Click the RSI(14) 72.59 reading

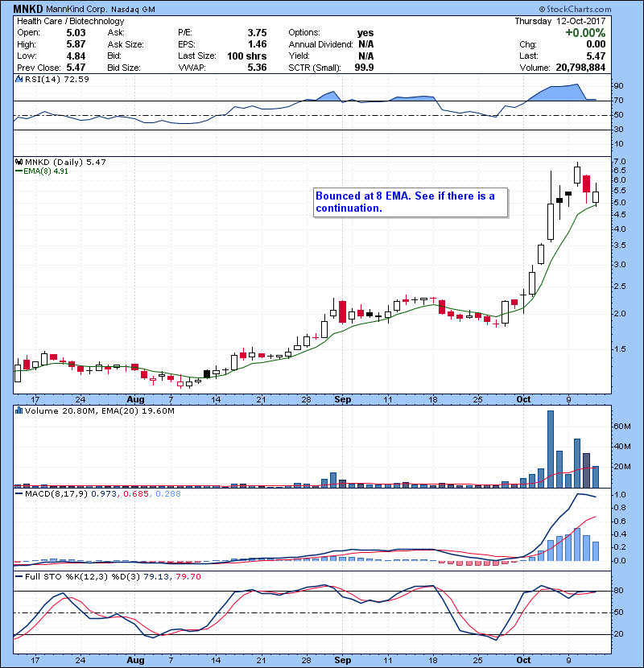(x=57, y=79)
